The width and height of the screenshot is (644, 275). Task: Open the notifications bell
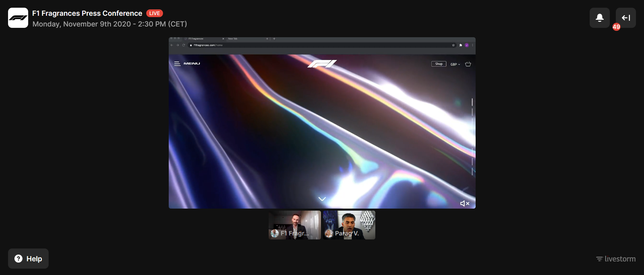(x=600, y=18)
